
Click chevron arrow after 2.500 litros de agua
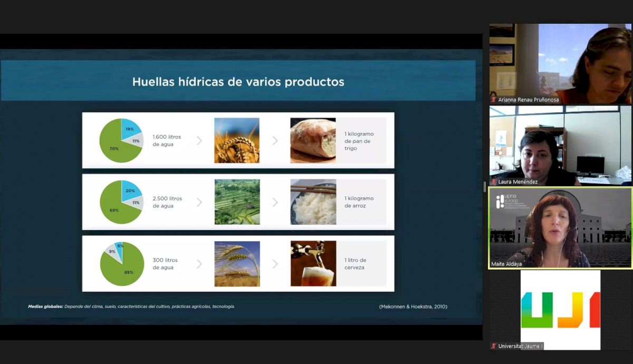[x=199, y=202]
